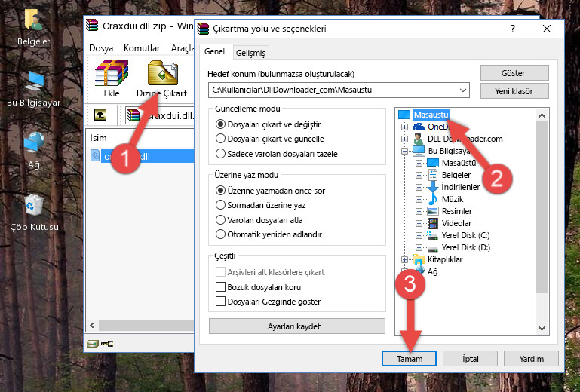Click the Dizine Çıkart toolbar icon
Image resolution: width=580 pixels, height=392 pixels.
click(162, 73)
